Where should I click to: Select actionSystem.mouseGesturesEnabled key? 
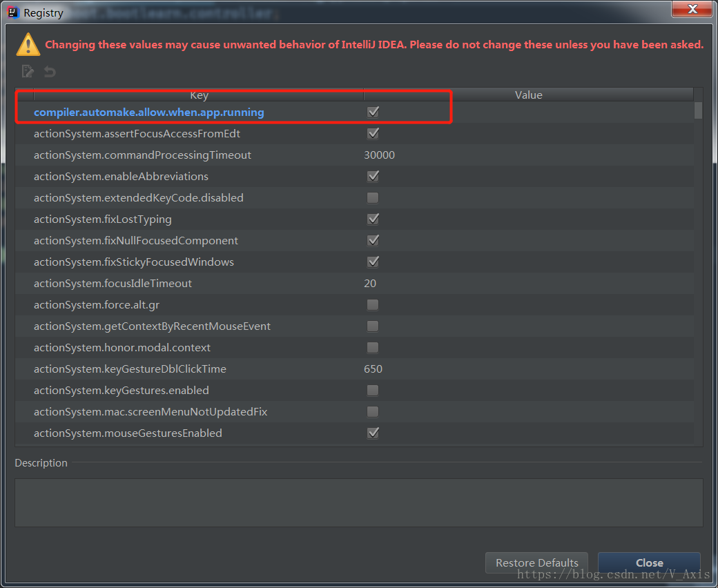128,433
